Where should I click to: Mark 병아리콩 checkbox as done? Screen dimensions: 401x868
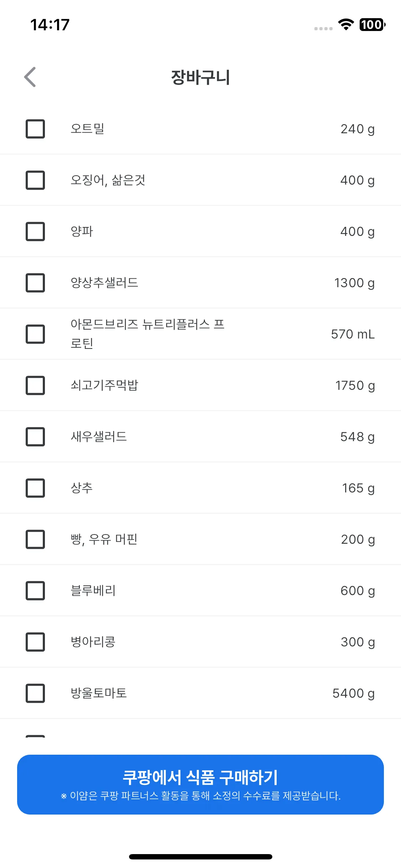tap(35, 642)
